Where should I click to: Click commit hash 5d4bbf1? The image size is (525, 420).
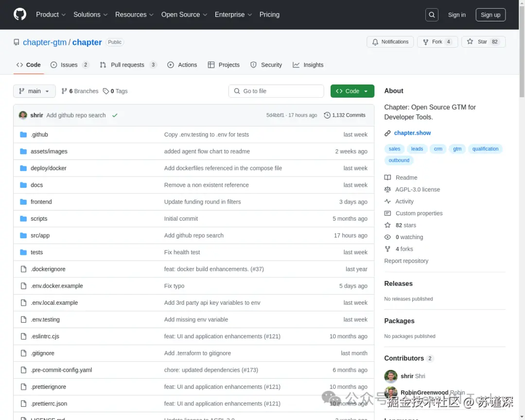click(x=275, y=115)
